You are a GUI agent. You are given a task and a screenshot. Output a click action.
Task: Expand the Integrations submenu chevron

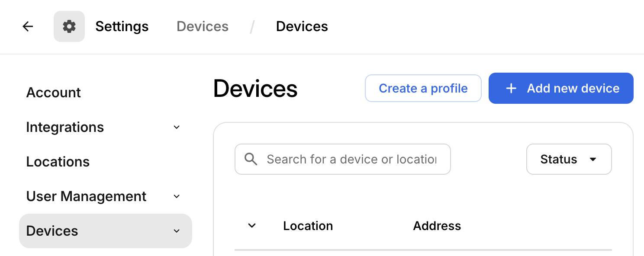click(x=177, y=127)
